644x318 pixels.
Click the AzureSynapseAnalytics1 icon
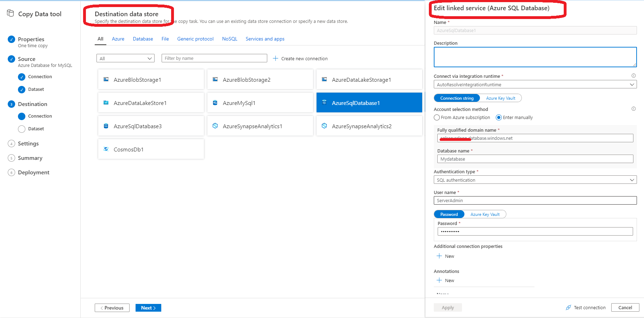click(x=215, y=126)
